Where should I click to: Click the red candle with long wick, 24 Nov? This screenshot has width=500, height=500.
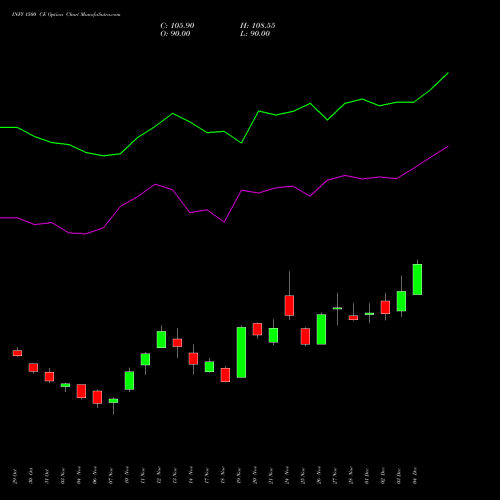289,305
